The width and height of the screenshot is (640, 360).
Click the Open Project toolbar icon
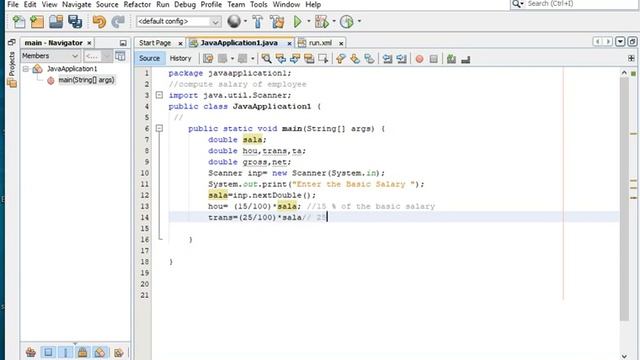pyautogui.click(x=56, y=21)
